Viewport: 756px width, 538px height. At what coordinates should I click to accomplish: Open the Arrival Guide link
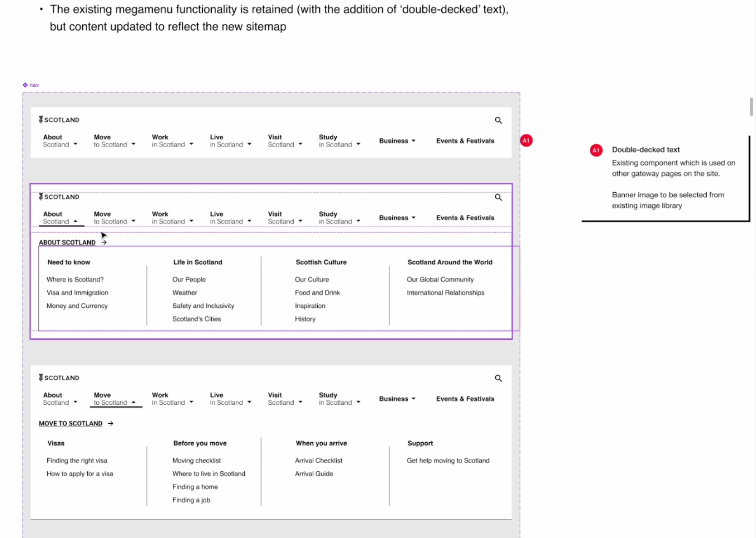314,473
